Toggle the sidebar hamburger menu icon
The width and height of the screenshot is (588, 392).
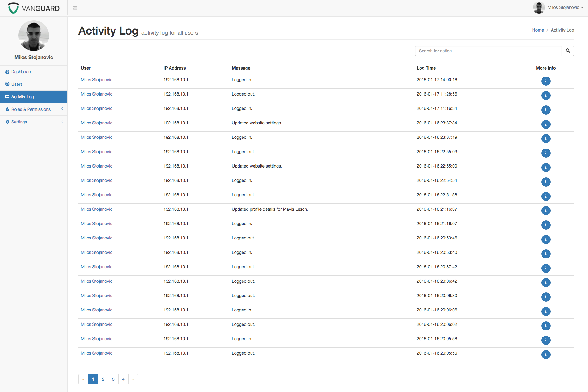point(75,9)
